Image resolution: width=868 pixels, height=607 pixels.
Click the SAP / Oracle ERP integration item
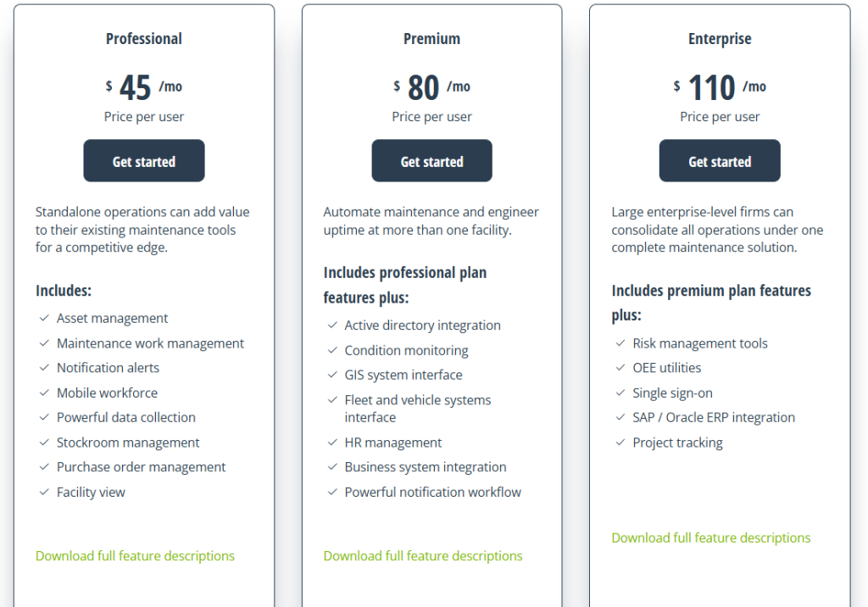tap(714, 418)
